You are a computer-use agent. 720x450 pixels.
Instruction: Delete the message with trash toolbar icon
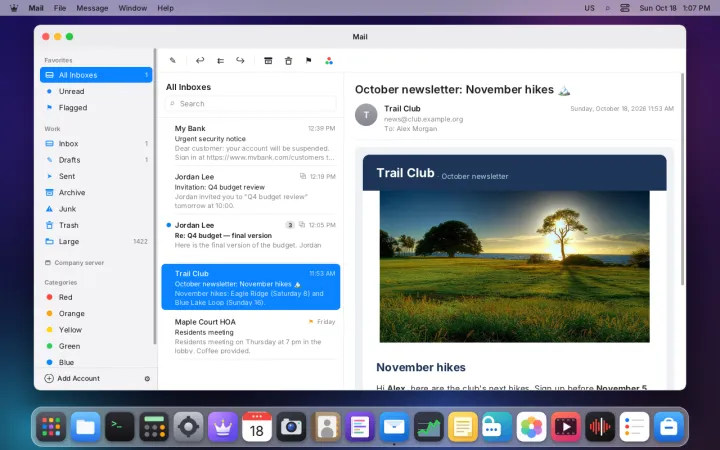click(x=288, y=61)
